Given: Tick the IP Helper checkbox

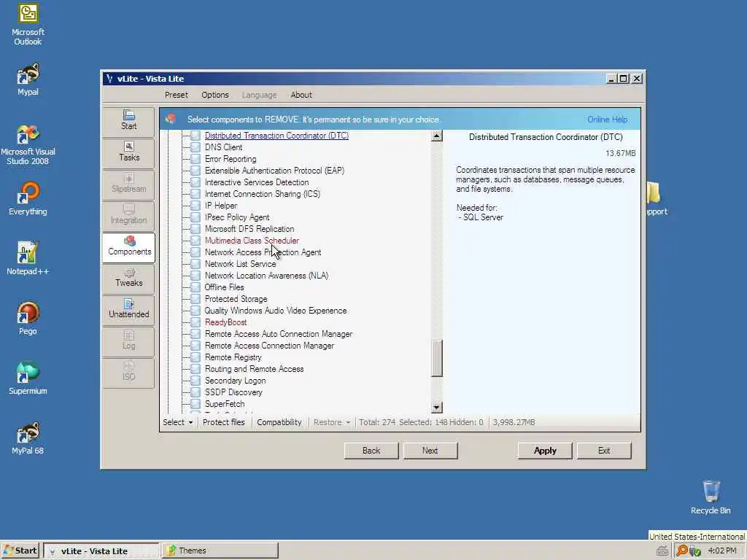Looking at the screenshot, I should coord(196,206).
